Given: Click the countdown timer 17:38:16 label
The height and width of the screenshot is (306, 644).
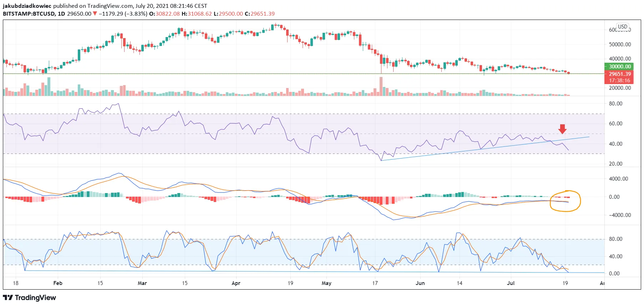Looking at the screenshot, I should point(620,81).
